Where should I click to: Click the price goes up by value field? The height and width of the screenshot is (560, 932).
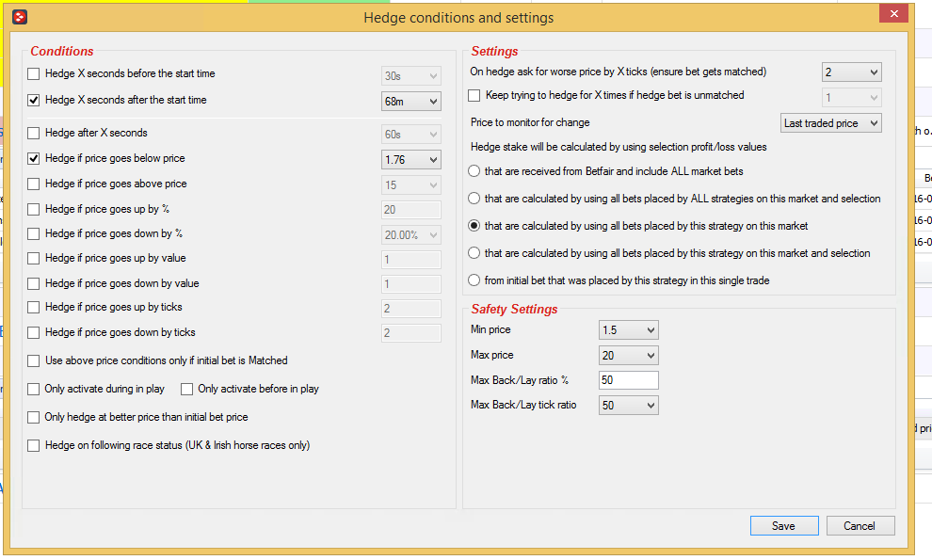[x=411, y=259]
